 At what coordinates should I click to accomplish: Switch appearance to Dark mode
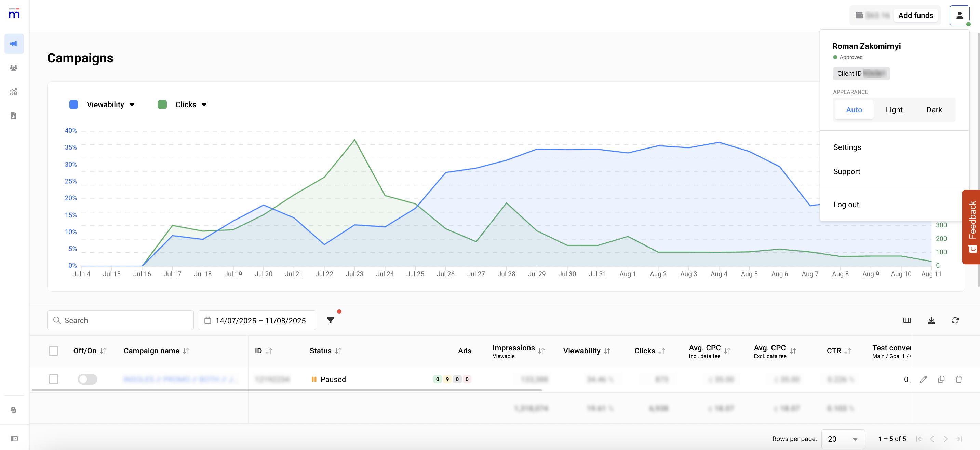934,110
